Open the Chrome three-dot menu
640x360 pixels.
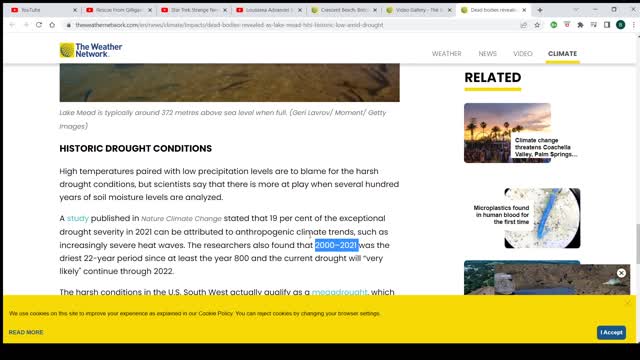pyautogui.click(x=633, y=25)
